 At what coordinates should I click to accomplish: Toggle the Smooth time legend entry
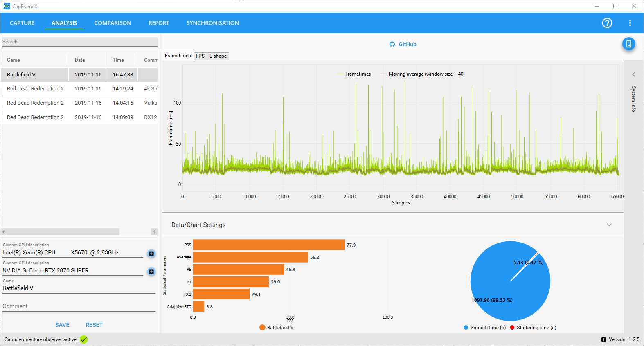coord(485,328)
